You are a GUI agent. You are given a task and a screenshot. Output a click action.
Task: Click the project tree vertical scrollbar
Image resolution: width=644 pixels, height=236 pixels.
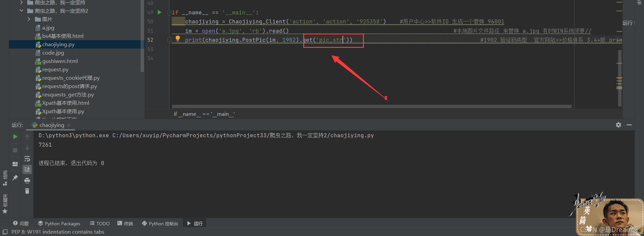coord(142,36)
